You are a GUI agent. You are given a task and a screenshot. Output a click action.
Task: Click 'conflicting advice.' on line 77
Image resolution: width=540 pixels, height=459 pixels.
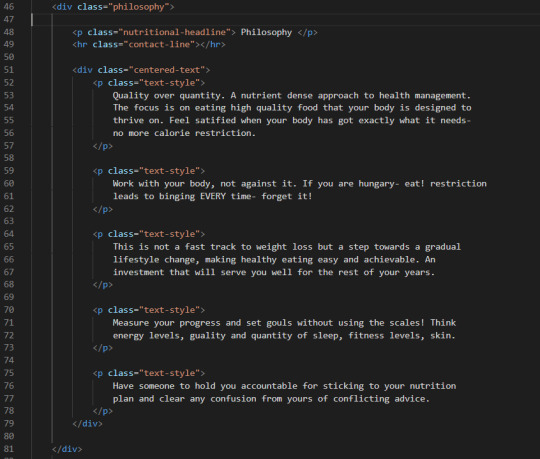(x=381, y=399)
